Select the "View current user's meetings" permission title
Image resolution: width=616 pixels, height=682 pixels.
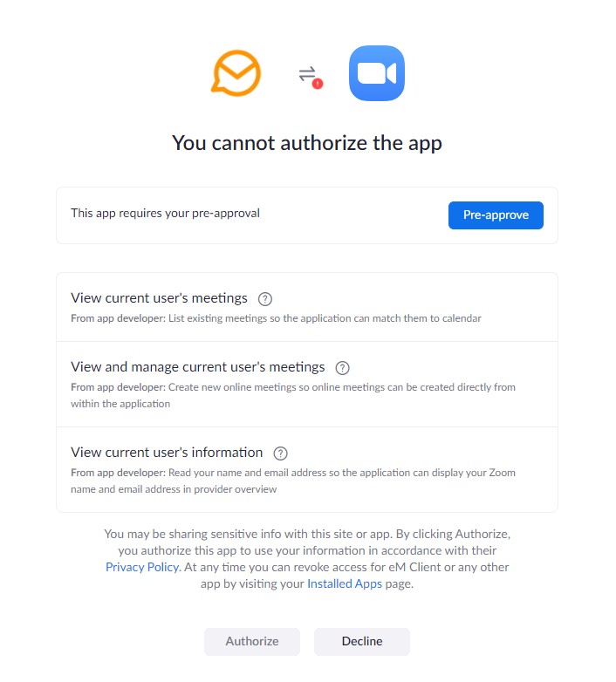click(159, 298)
